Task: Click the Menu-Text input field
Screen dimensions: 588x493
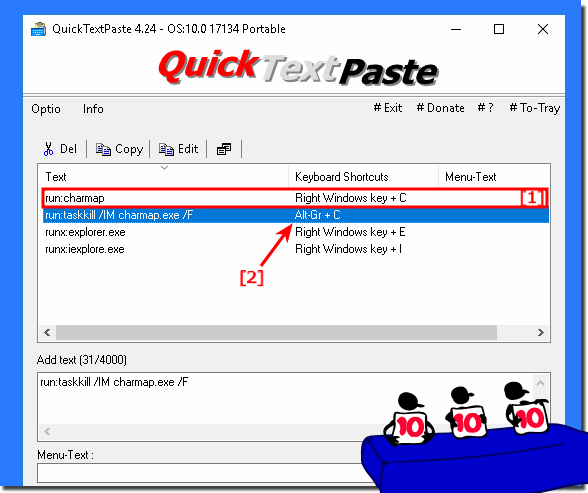Action: click(202, 473)
